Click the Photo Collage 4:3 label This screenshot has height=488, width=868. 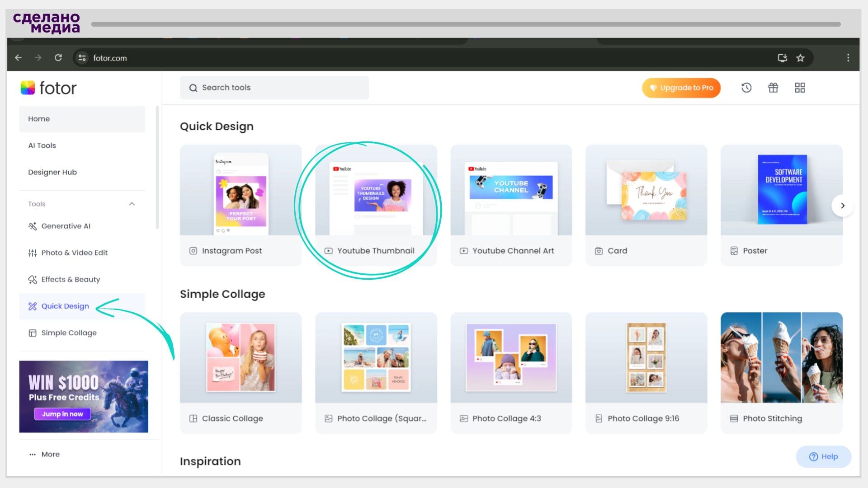coord(507,418)
